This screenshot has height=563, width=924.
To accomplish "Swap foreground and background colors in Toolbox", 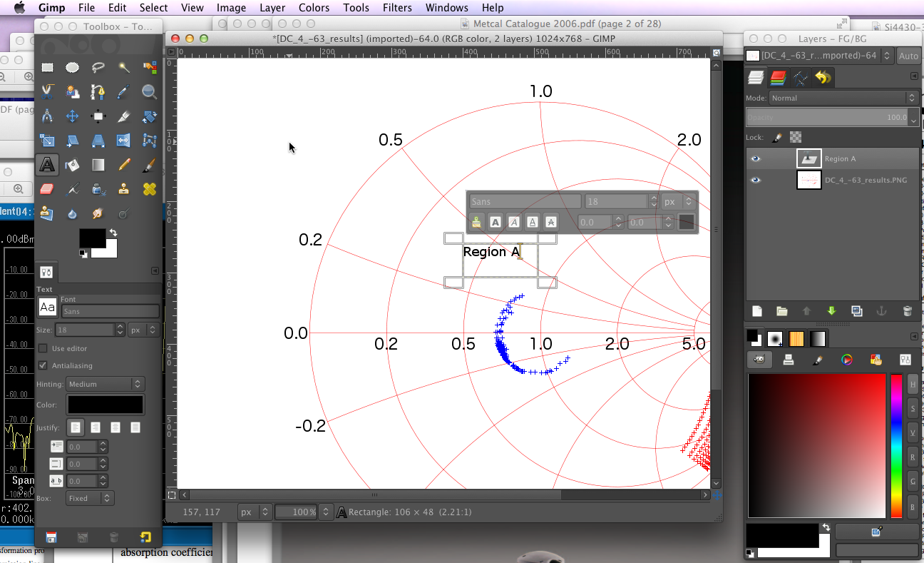I will tap(113, 233).
